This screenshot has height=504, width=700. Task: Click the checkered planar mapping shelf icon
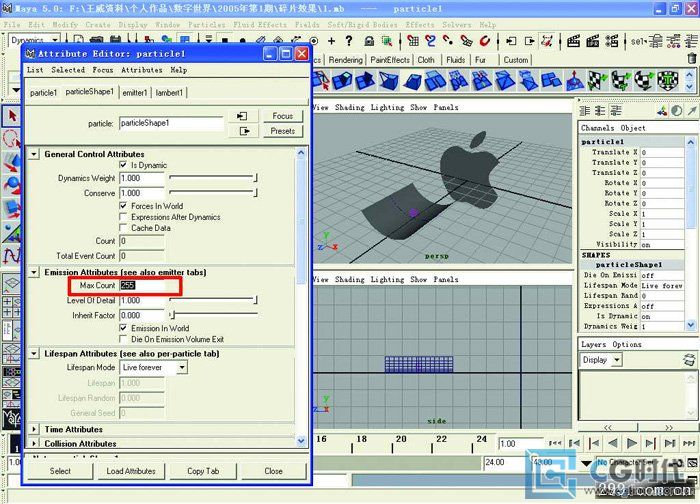click(597, 81)
